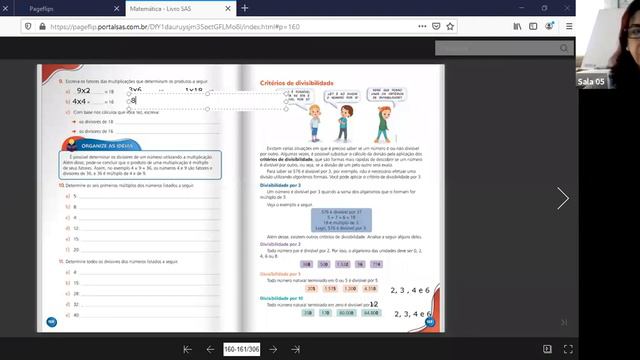Click the tracking protection shield icon
Image resolution: width=640 pixels, height=360 pixels.
28,27
